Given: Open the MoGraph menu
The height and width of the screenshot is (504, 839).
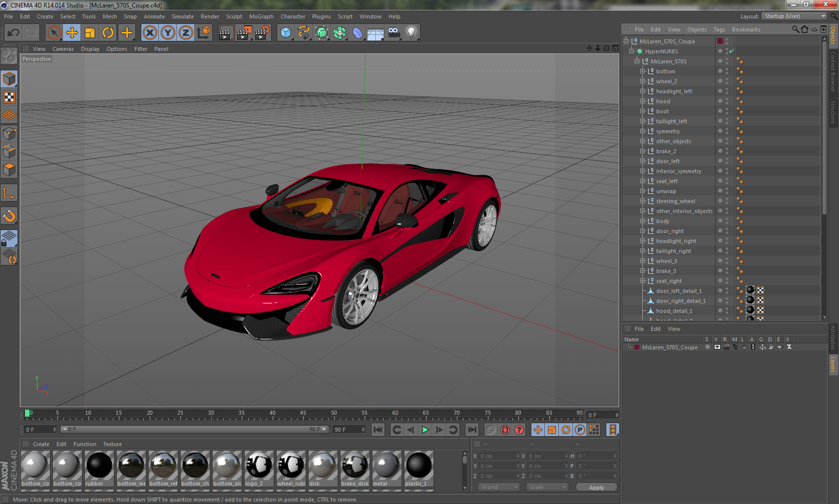Looking at the screenshot, I should 261,16.
